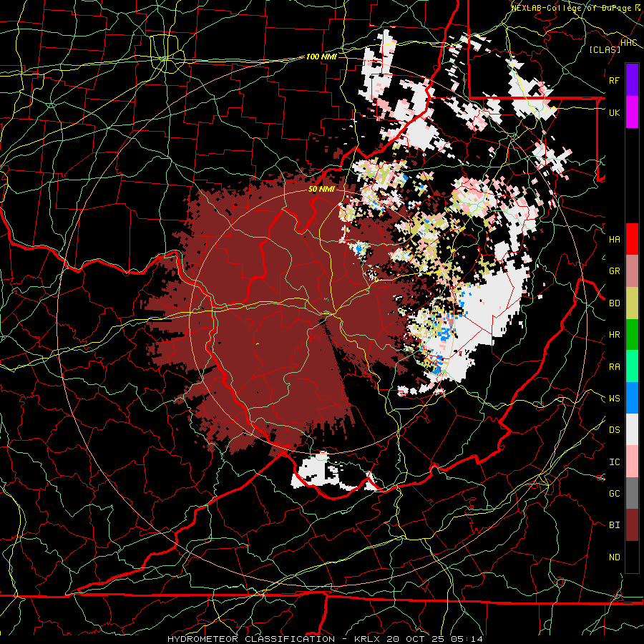Click the light green RA legend swatch

click(x=632, y=366)
